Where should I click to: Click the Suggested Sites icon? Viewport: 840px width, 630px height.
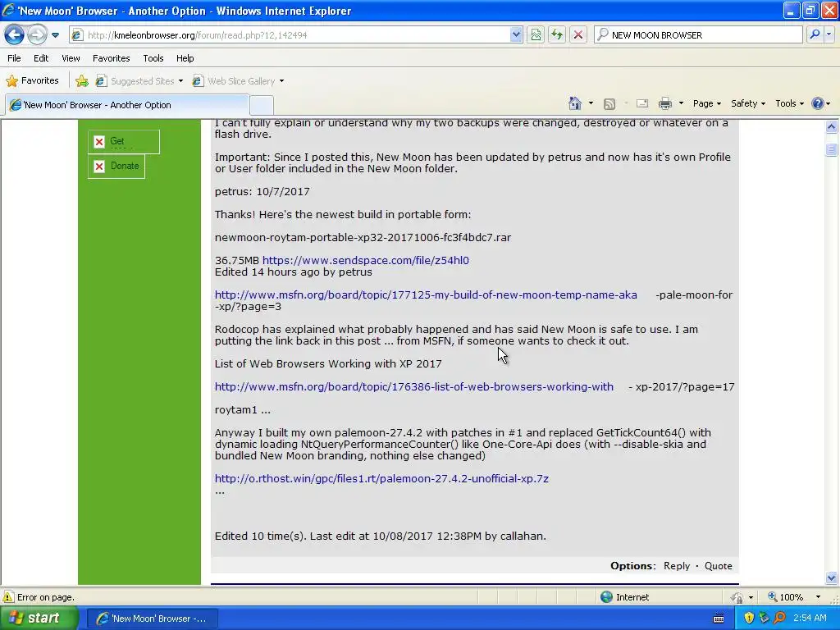tap(100, 81)
